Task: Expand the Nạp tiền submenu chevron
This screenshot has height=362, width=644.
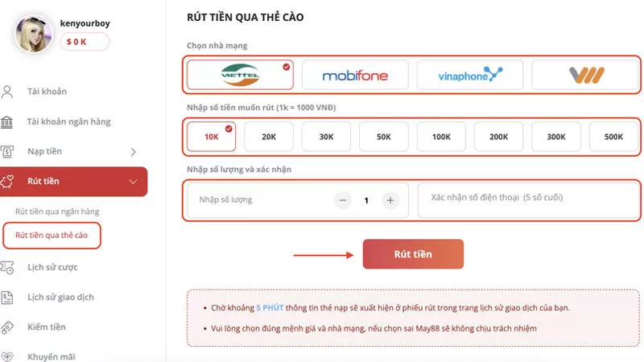Action: point(133,151)
